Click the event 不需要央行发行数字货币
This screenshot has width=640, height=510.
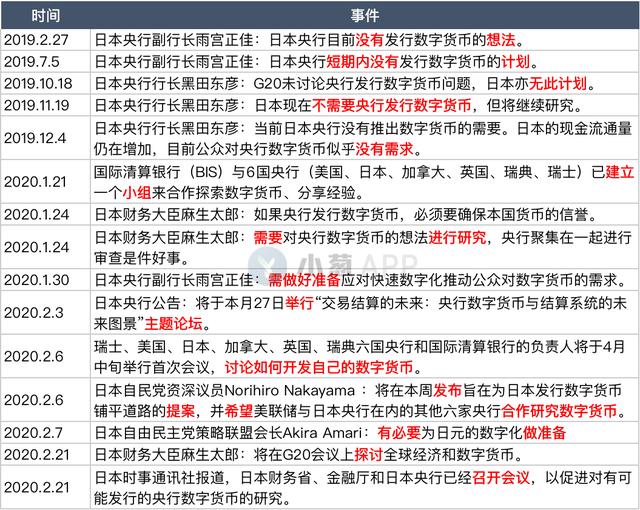(365, 105)
